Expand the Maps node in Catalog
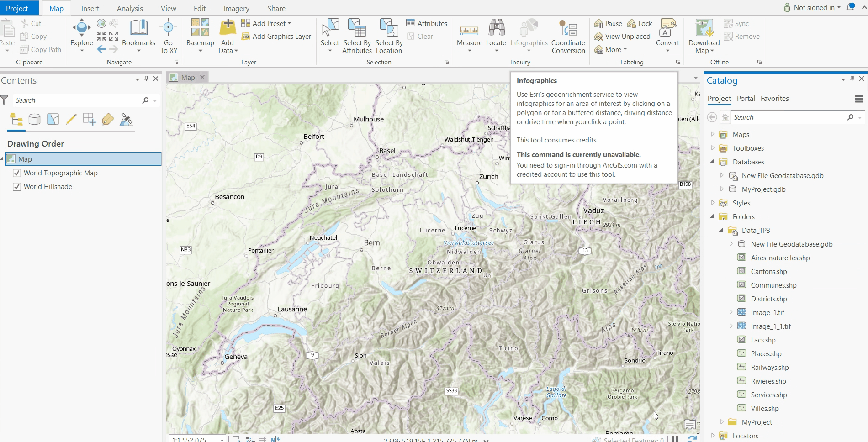The width and height of the screenshot is (868, 442). click(x=713, y=134)
